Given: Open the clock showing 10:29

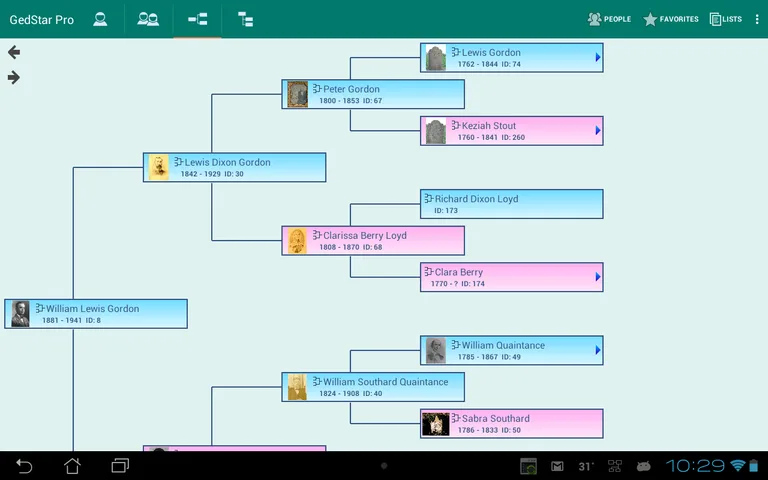Looking at the screenshot, I should 695,465.
